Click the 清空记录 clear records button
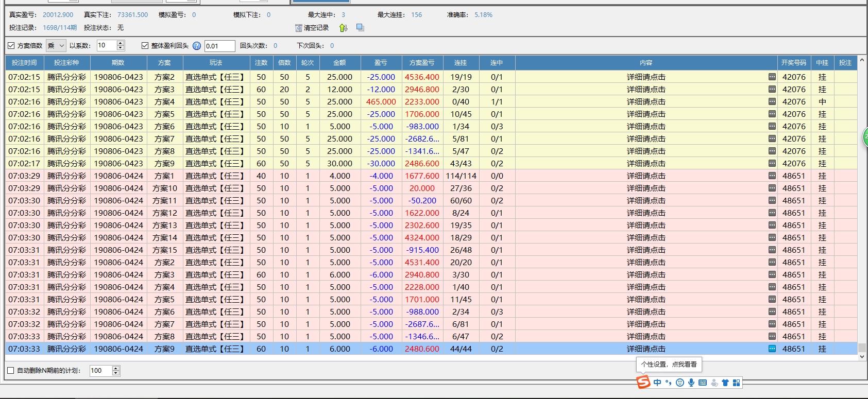 (312, 28)
